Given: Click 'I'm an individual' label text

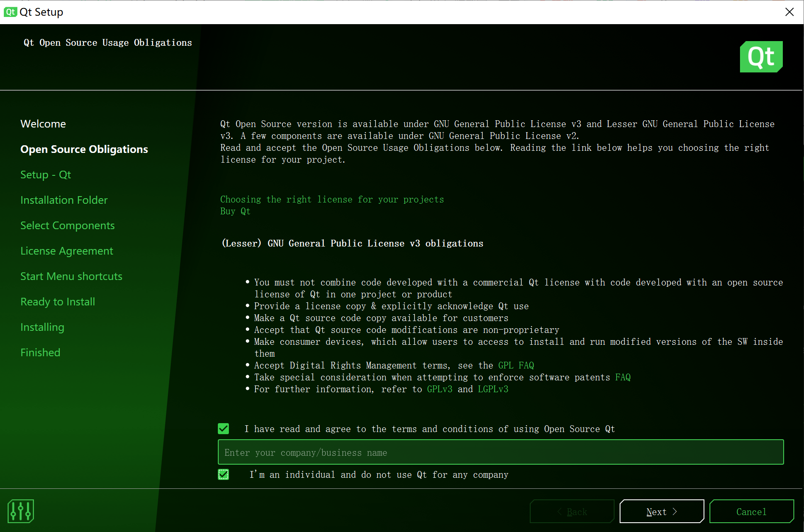Looking at the screenshot, I should [x=379, y=475].
